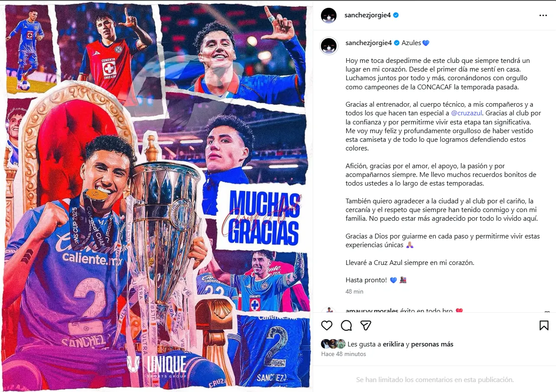Click the sanchezjorgie4 username in the header
Screen dimensions: 556x392
click(368, 15)
